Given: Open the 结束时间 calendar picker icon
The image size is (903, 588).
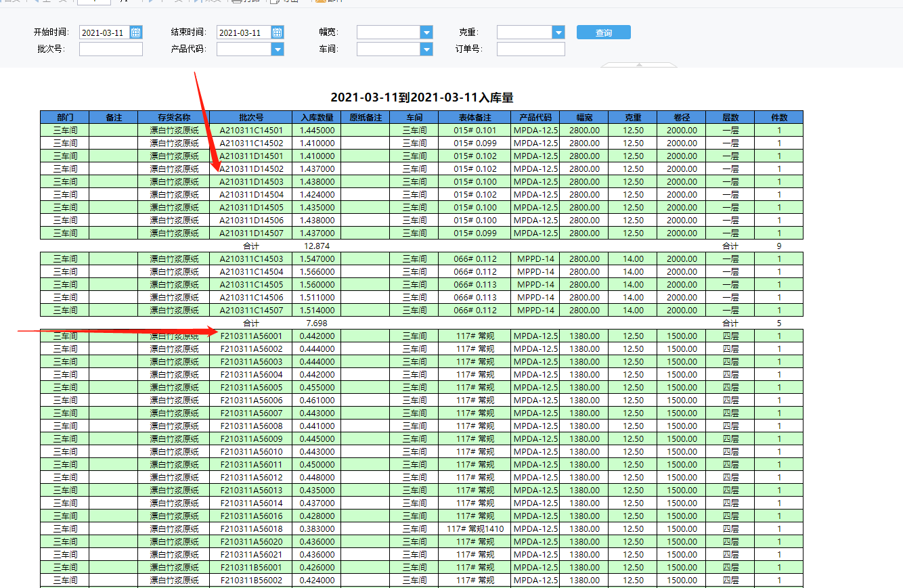Looking at the screenshot, I should click(278, 32).
